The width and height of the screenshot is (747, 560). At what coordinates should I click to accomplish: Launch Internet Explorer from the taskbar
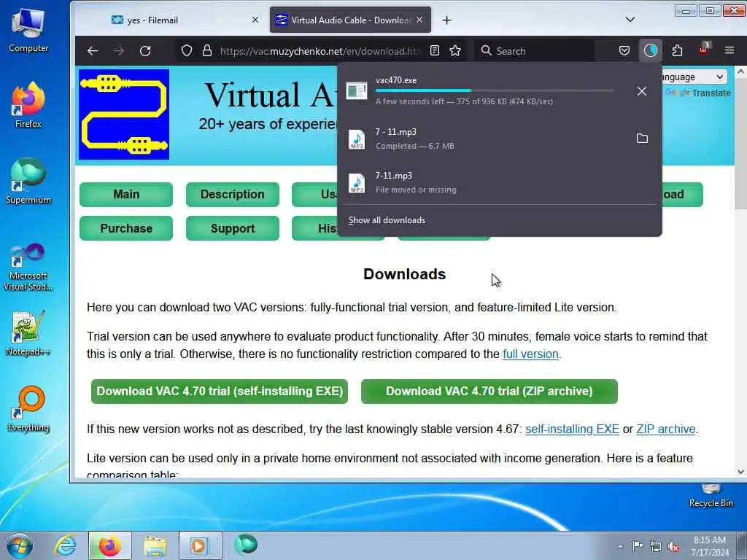[x=65, y=545]
